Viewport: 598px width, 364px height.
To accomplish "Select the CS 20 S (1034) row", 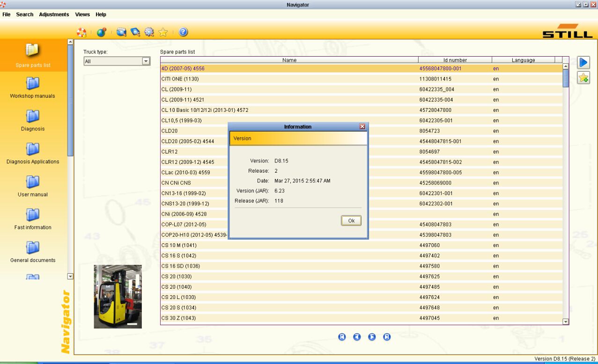I will (361, 308).
